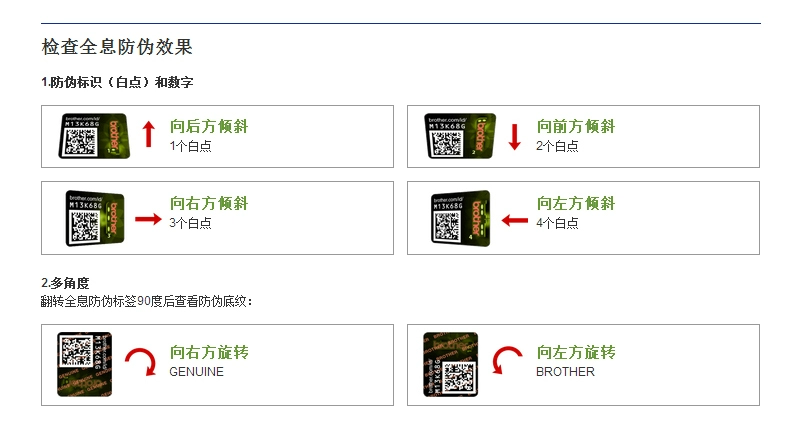Image resolution: width=790 pixels, height=442 pixels.
Task: Click the 2.多角度 section heading
Action: click(x=65, y=283)
